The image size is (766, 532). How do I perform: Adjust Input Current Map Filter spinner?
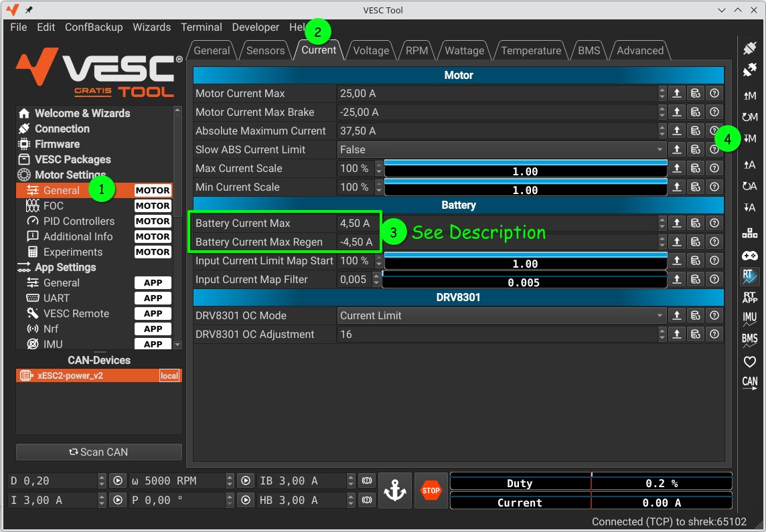pos(376,279)
